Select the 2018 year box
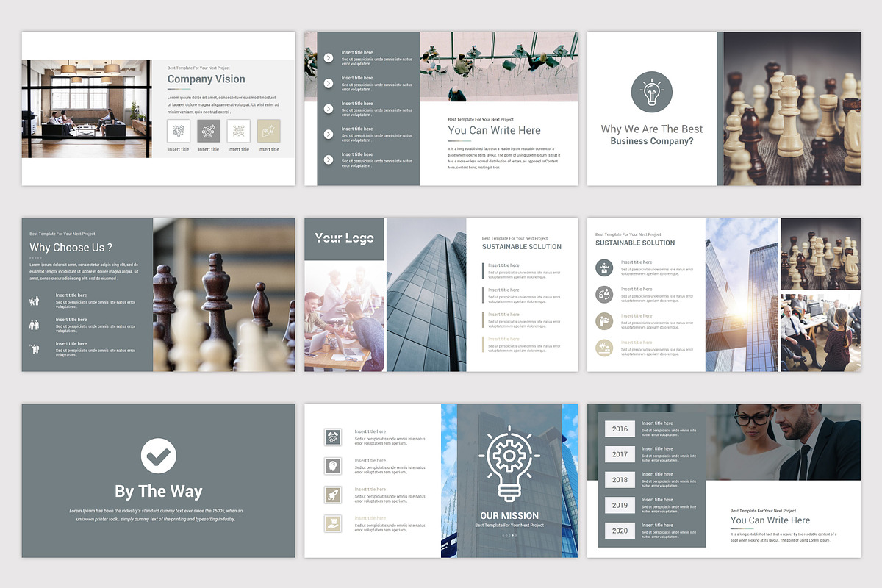Viewport: 882px width, 588px height. (x=620, y=480)
